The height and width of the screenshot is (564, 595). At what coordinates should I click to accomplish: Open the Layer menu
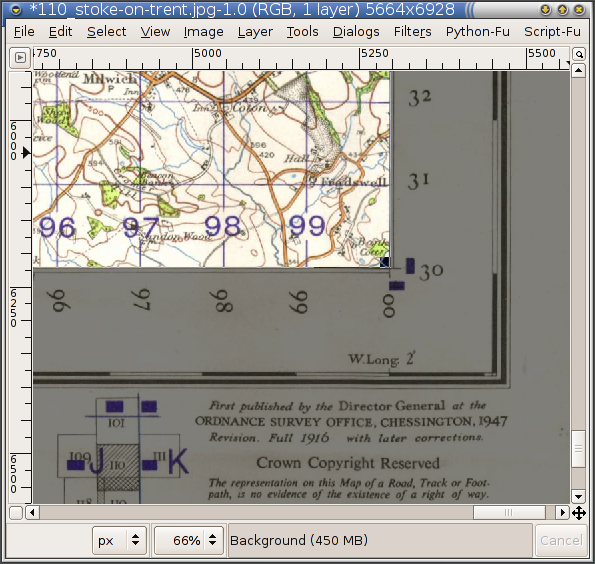[255, 32]
